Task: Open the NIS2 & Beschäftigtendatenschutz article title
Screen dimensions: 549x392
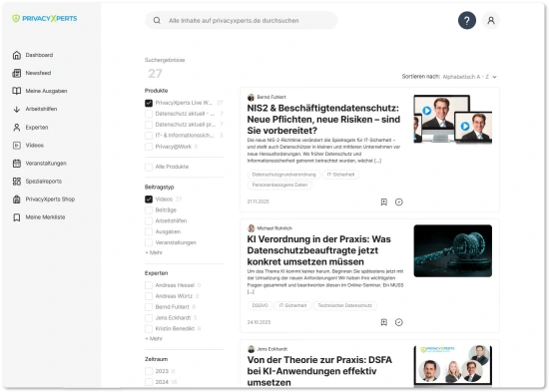Action: tap(323, 120)
